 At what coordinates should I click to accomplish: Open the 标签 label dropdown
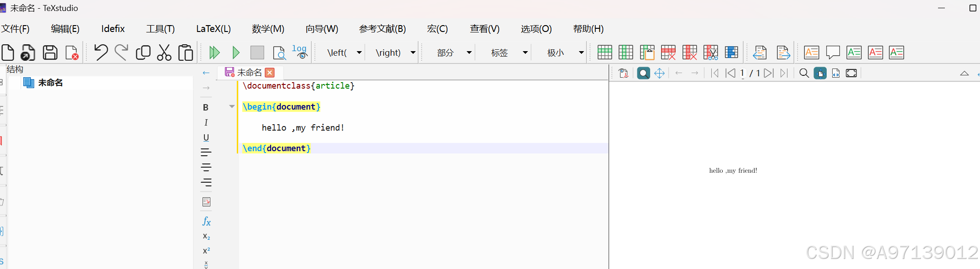(525, 53)
